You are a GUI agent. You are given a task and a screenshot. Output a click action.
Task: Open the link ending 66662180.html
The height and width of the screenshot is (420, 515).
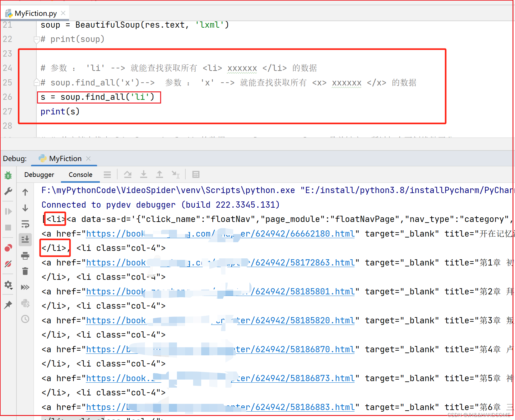tap(220, 234)
